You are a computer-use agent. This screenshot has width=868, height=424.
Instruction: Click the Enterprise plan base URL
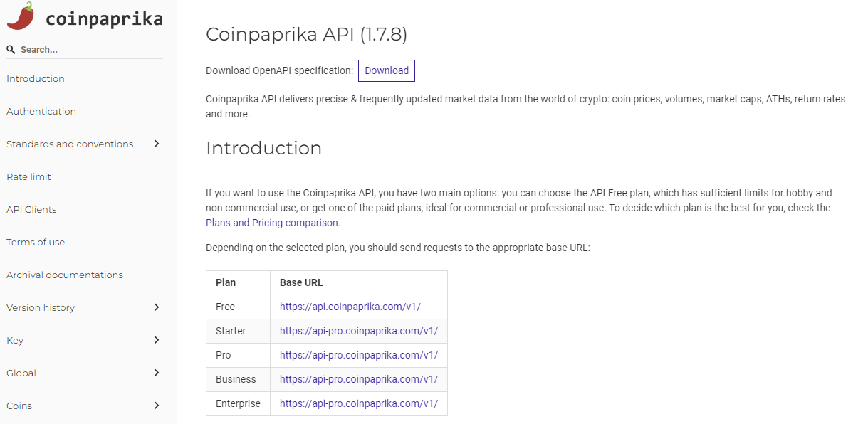[x=359, y=403]
